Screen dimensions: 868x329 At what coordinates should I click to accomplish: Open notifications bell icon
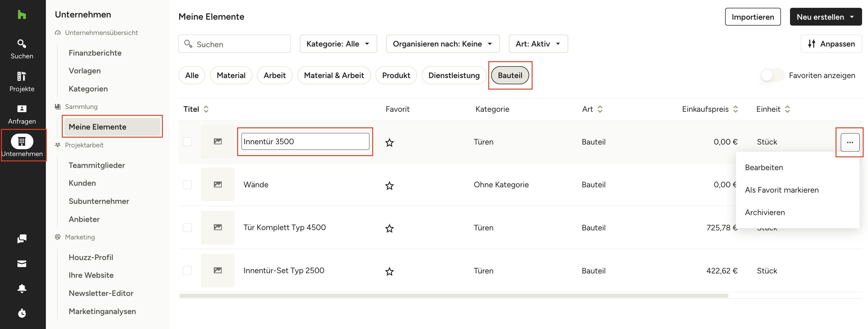point(22,288)
